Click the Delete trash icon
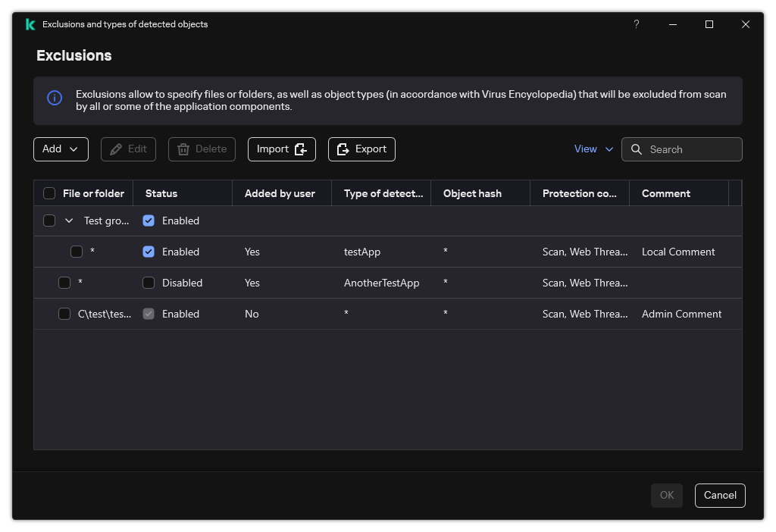 (x=184, y=149)
